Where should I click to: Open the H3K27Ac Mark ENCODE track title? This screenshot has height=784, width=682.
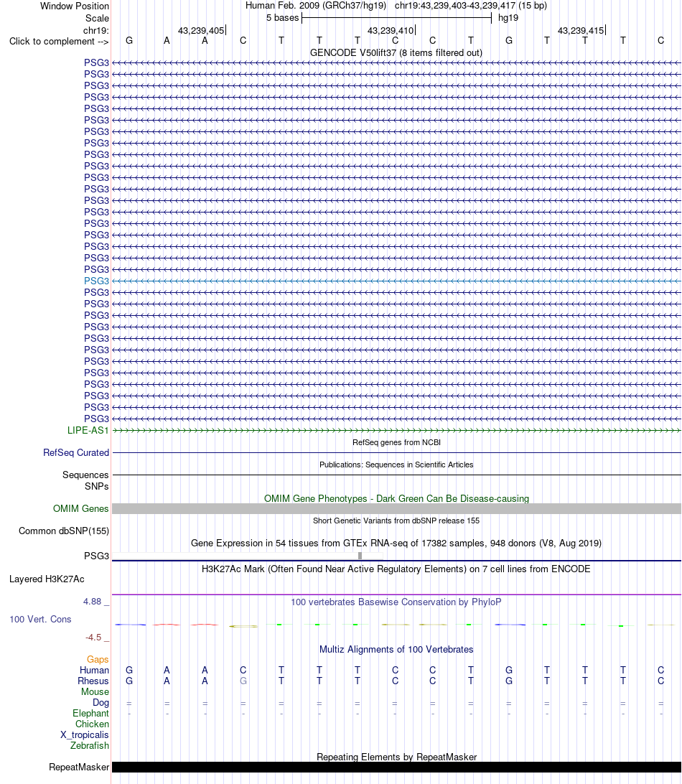pos(396,569)
